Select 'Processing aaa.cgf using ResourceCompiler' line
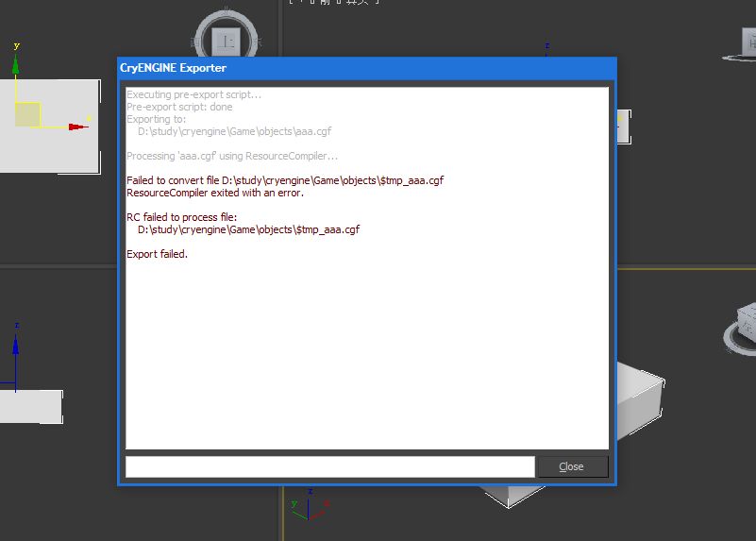756x541 pixels. [x=232, y=156]
